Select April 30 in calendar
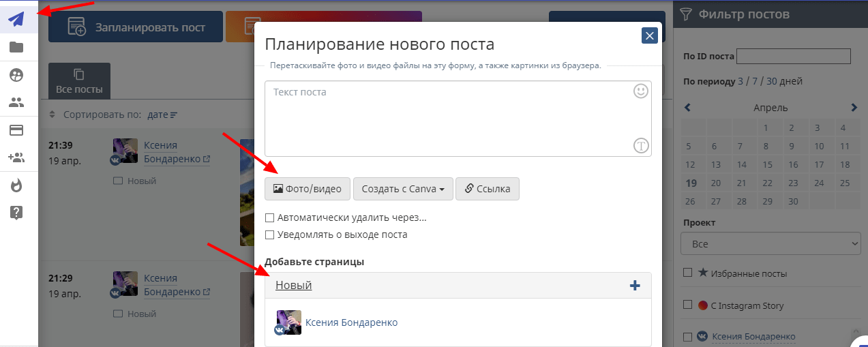Screen dimensions: 868x347 [792, 201]
